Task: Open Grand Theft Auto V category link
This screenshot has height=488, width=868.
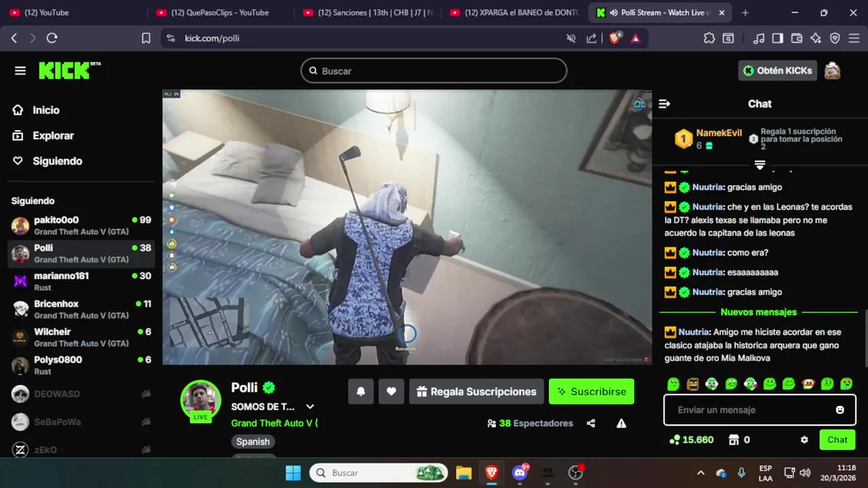Action: pyautogui.click(x=274, y=424)
